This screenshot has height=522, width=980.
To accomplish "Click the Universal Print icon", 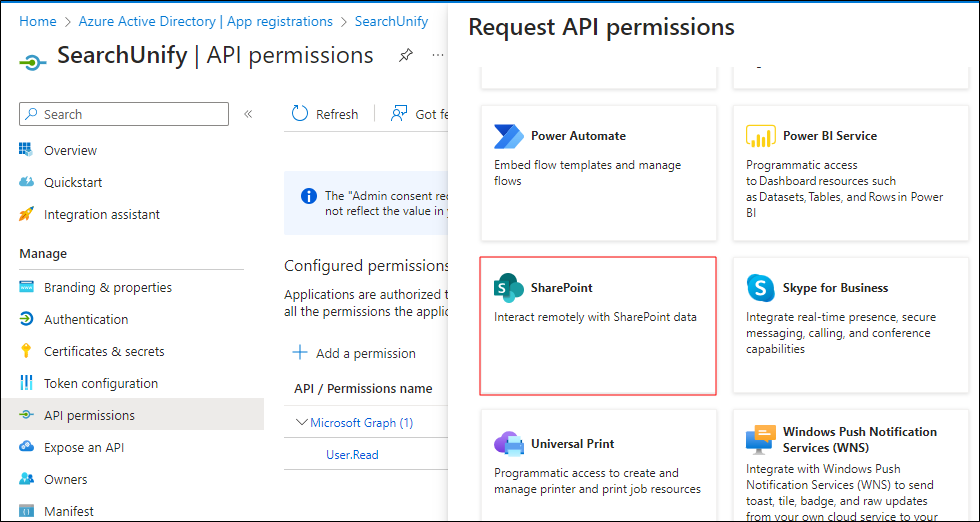I will pos(509,444).
